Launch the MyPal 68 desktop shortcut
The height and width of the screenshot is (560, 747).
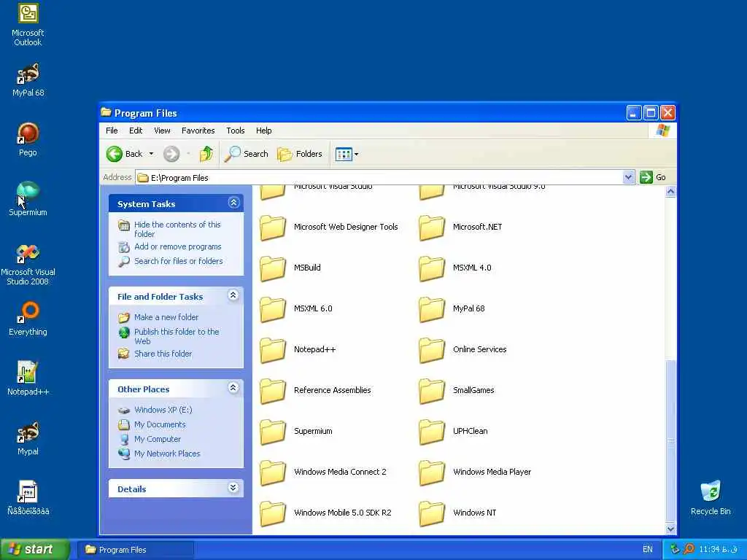pyautogui.click(x=28, y=80)
